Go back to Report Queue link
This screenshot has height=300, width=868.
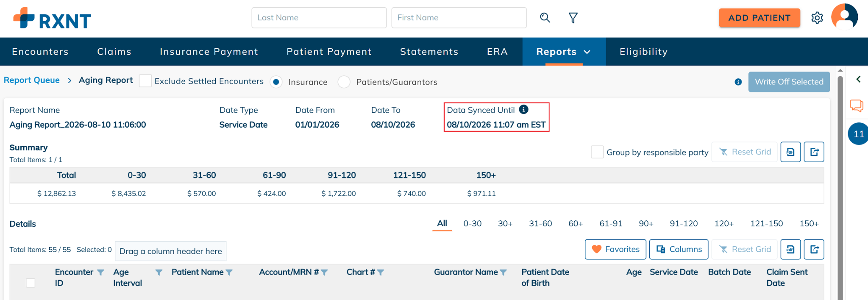tap(32, 80)
